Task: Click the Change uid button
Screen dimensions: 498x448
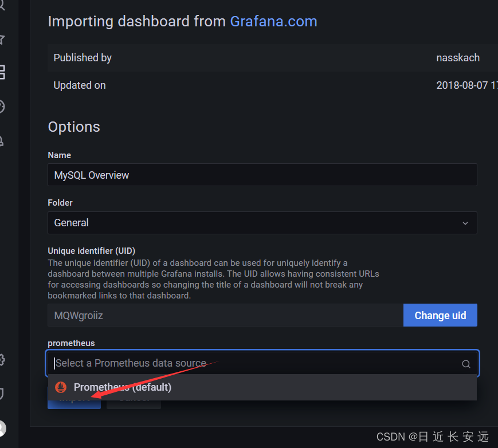Action: click(x=440, y=315)
